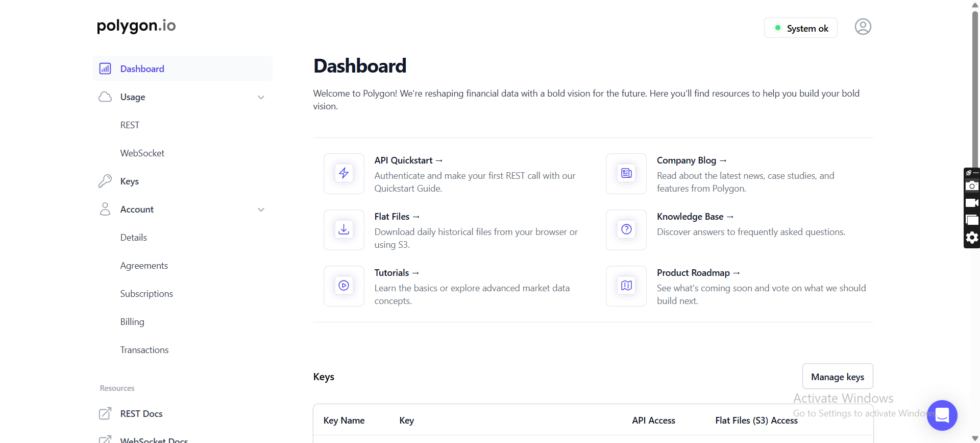The width and height of the screenshot is (980, 443).
Task: Click the Knowledge Base question mark icon
Action: pos(626,230)
